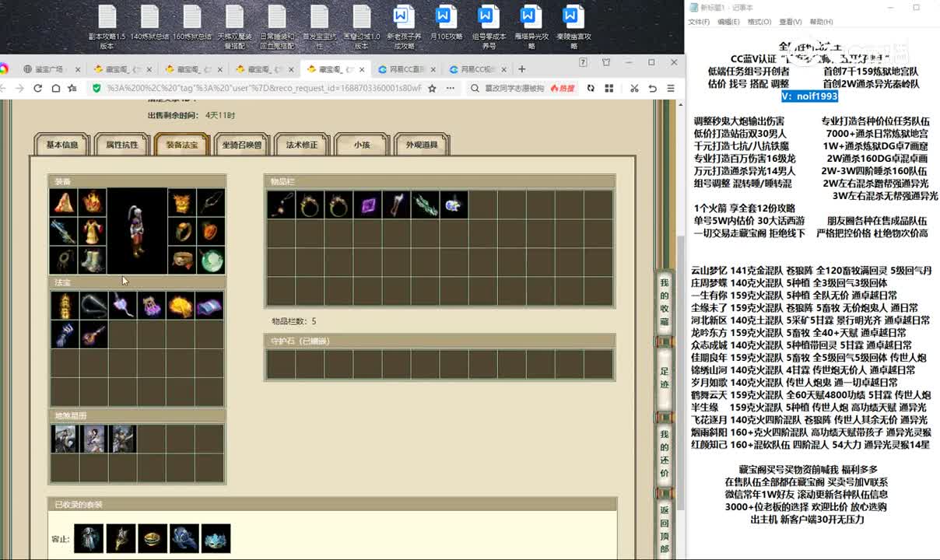
Task: Click the highlighted V: nolf1993 text in Notepad
Action: pos(810,96)
